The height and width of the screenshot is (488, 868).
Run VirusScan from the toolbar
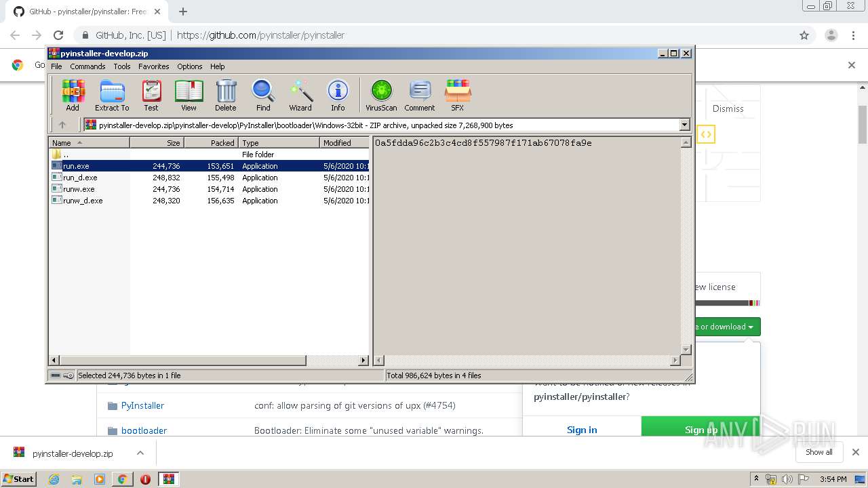(x=381, y=95)
